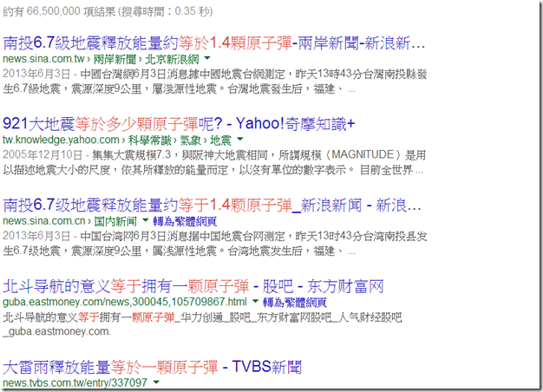Image resolution: width=543 pixels, height=392 pixels.
Task: Click 北京新浪網 breadcrumb text
Action: point(172,59)
